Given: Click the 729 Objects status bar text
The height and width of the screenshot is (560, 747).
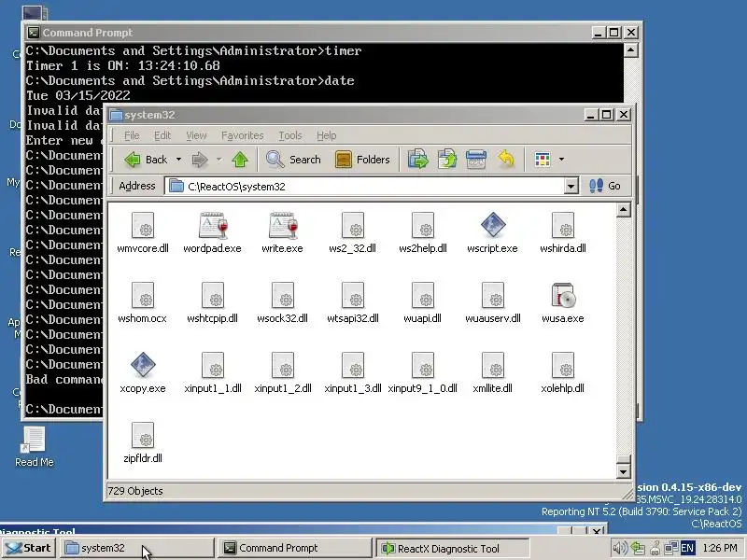Looking at the screenshot, I should coord(135,491).
